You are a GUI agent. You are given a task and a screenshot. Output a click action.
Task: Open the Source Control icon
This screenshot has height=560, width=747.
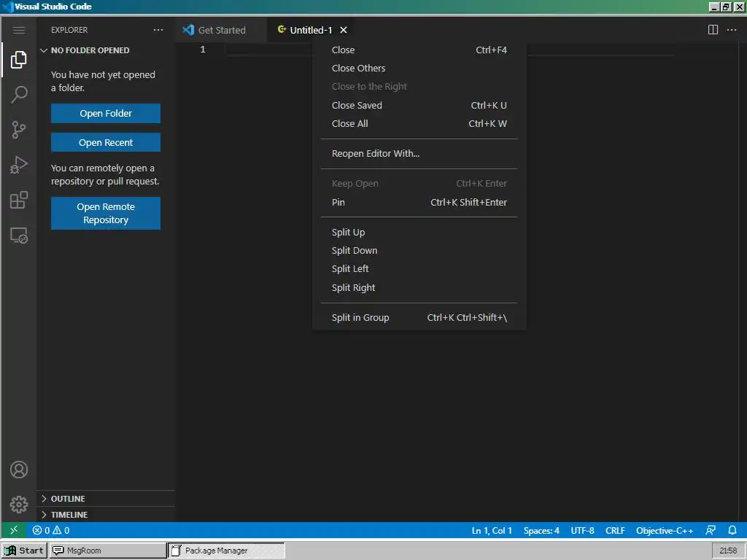tap(19, 130)
